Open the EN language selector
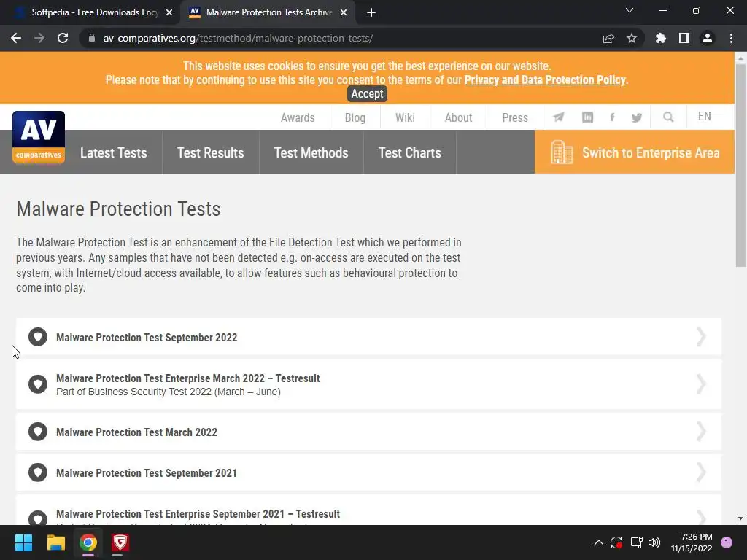The height and width of the screenshot is (560, 747). [704, 117]
